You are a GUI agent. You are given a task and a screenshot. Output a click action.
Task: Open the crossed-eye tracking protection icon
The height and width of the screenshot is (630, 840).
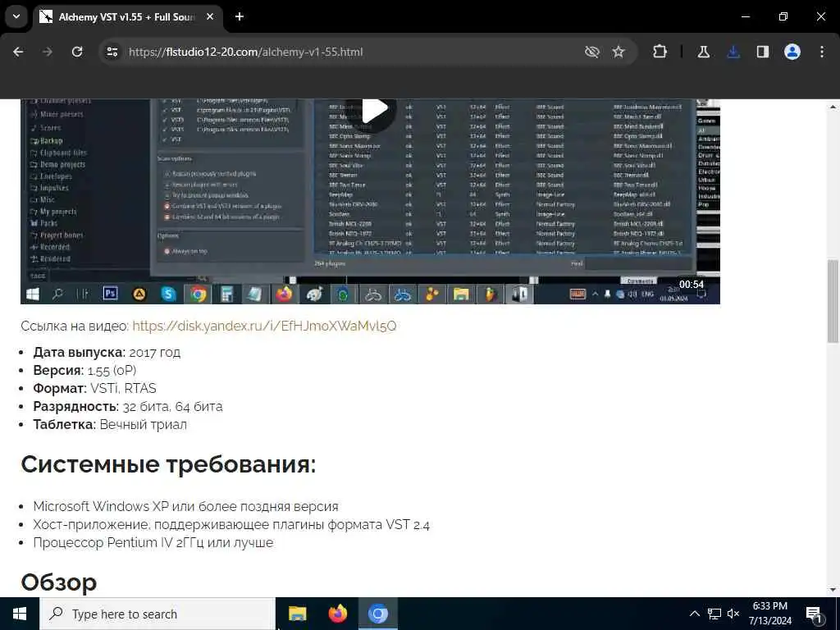tap(592, 52)
